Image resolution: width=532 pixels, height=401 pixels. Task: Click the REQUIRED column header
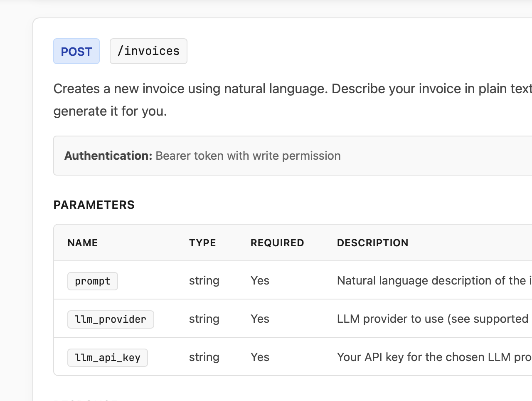pos(277,243)
